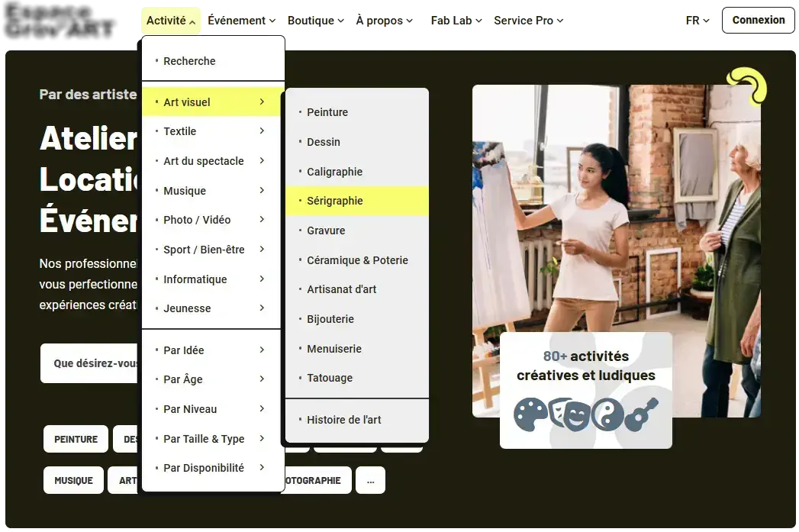Click the theater masks icon
Image resolution: width=799 pixels, height=532 pixels.
568,414
